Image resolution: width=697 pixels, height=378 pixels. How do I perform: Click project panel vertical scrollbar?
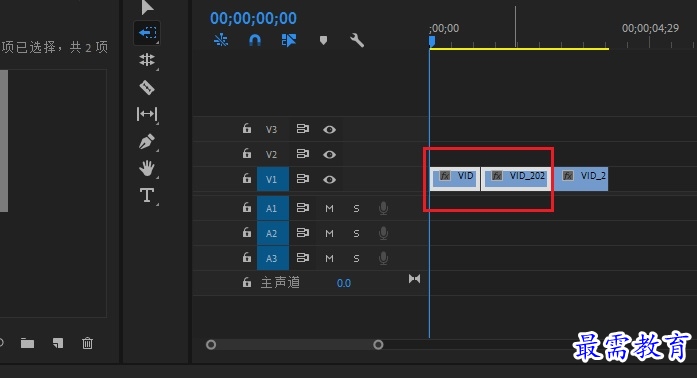point(4,141)
